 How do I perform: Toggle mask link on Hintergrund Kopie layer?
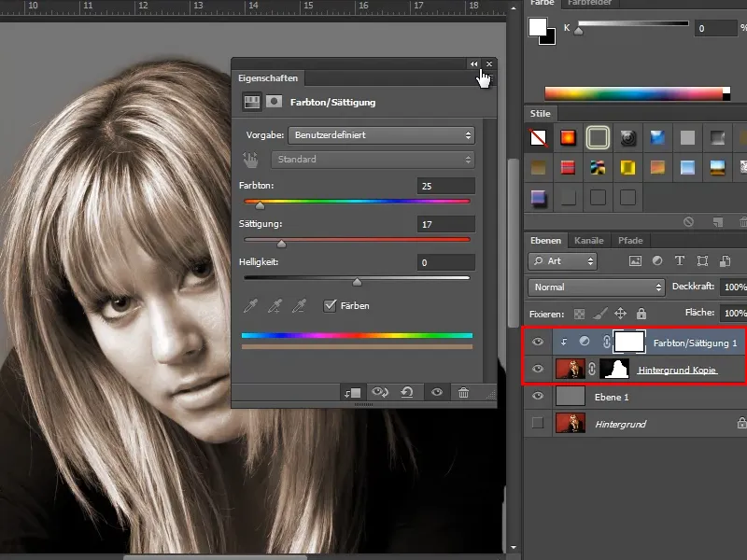pos(592,369)
